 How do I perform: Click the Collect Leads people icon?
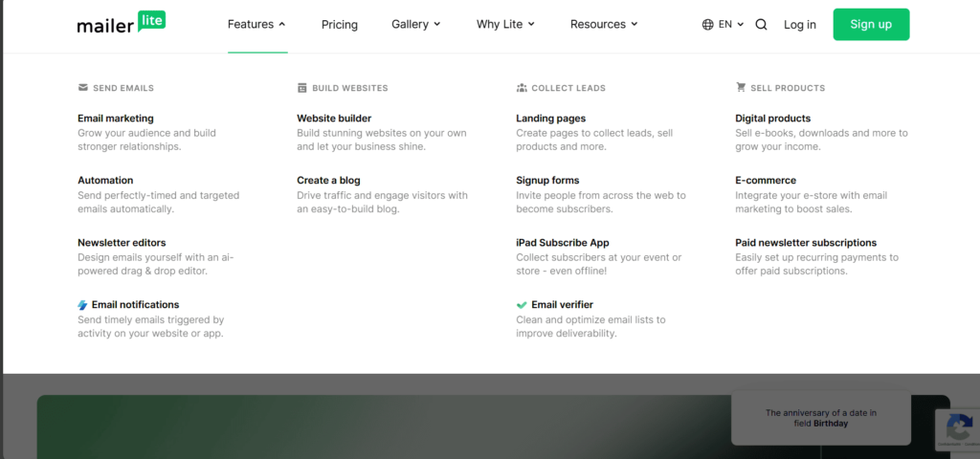tap(522, 88)
